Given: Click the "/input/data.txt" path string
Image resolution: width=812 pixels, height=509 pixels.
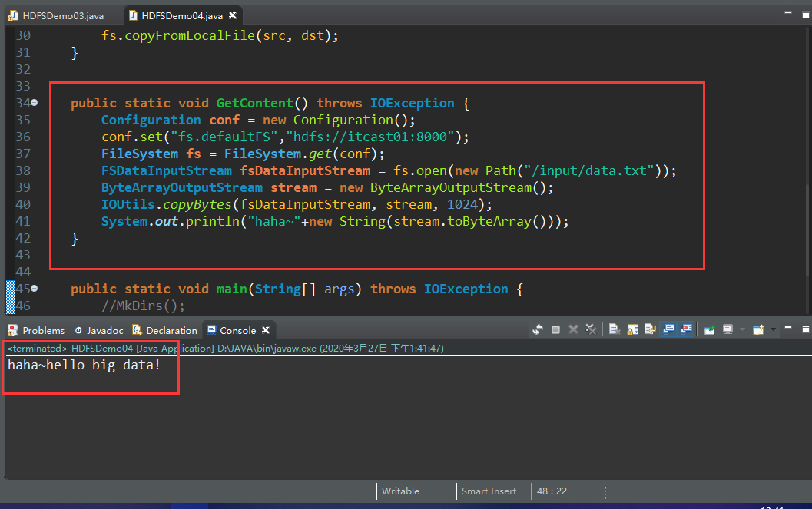Looking at the screenshot, I should 589,170.
